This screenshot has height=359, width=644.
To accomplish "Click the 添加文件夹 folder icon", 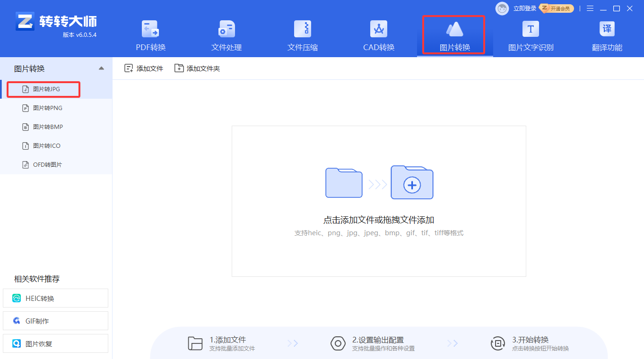I will (179, 68).
